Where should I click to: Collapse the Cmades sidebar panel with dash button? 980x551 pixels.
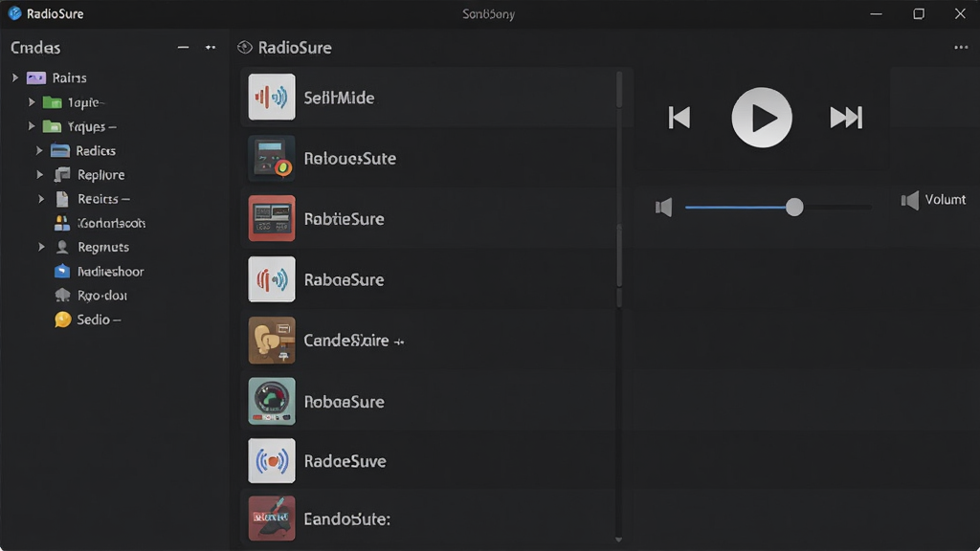[183, 48]
